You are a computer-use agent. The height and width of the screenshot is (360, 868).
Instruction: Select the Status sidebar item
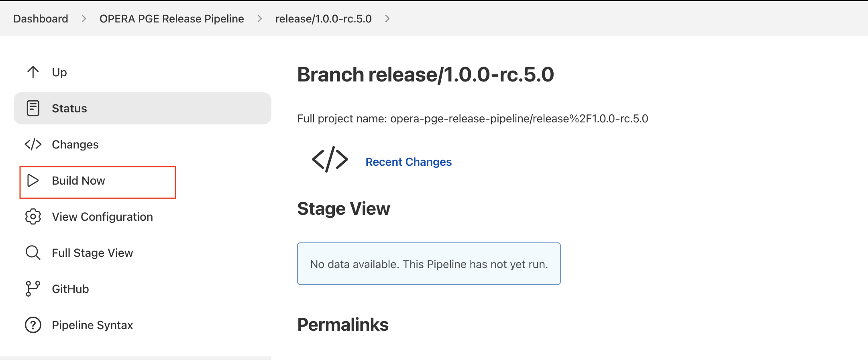[143, 108]
